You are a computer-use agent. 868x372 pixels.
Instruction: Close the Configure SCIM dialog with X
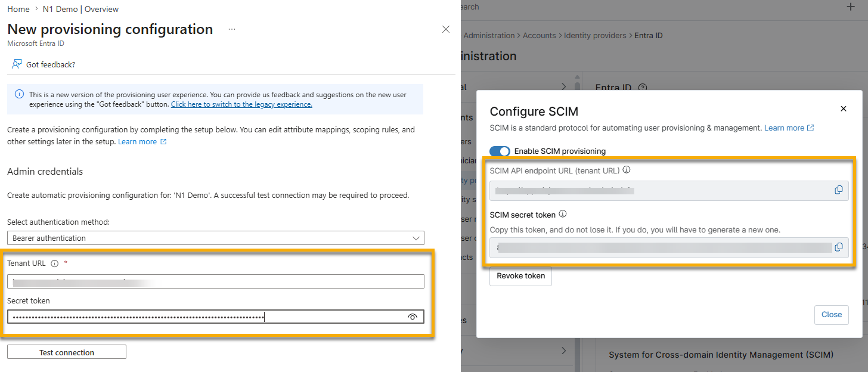click(x=844, y=108)
